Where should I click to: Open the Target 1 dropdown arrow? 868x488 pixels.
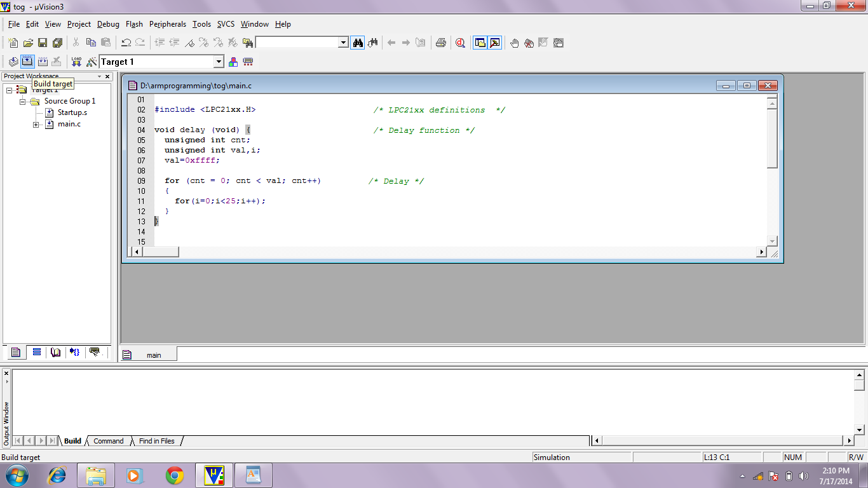pos(219,62)
